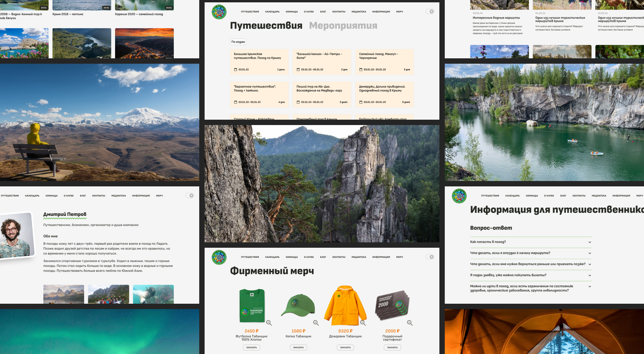Screen dimensions: 644x354
Task: Open КАЛЕНДАРЬ in the merch page menu
Action: tap(272, 257)
